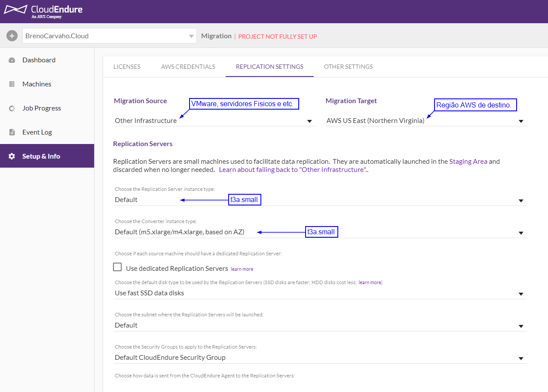Open the Converter instance type dropdown
Screen dimensions: 548x392
[x=320, y=232]
